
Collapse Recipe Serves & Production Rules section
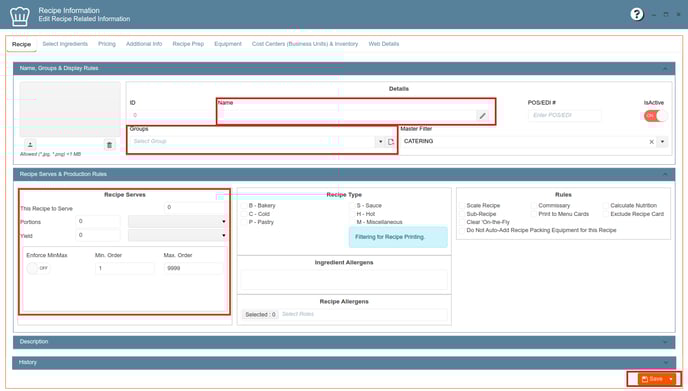coord(665,174)
